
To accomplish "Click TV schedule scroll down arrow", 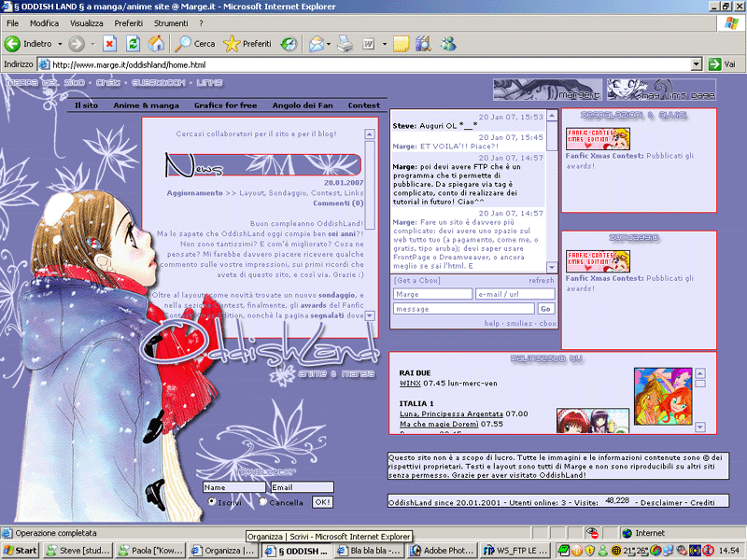I will 699,427.
